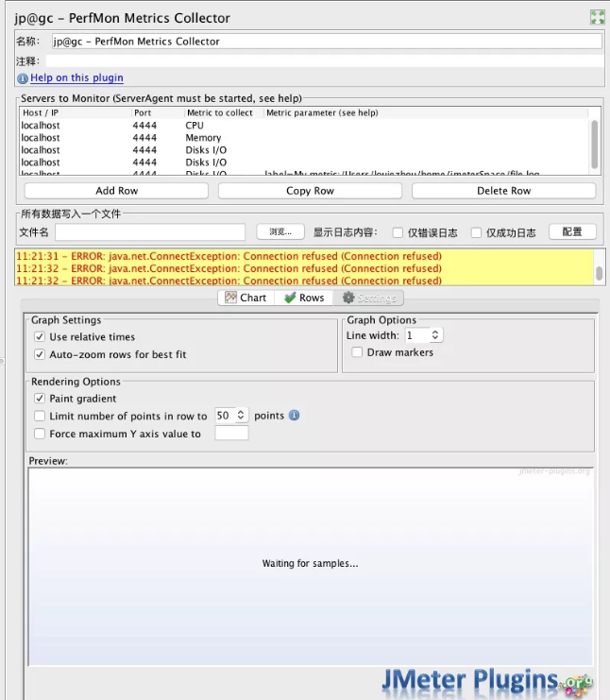
Task: Click the green expand icon at top right
Action: [597, 17]
